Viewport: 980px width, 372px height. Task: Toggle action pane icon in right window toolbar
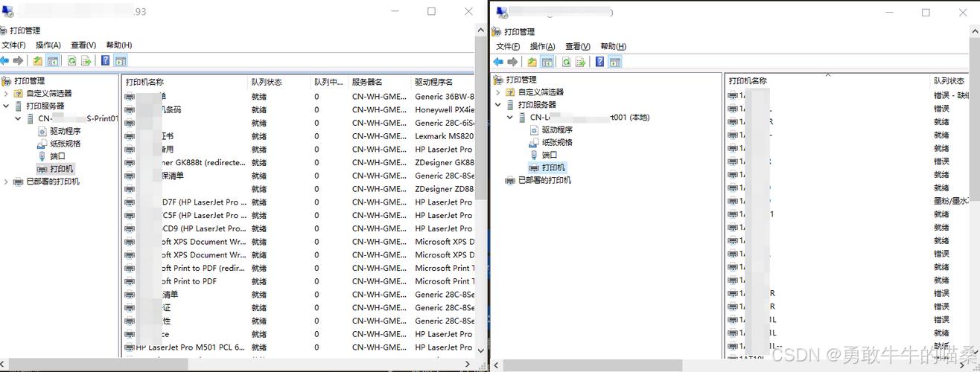tap(614, 62)
